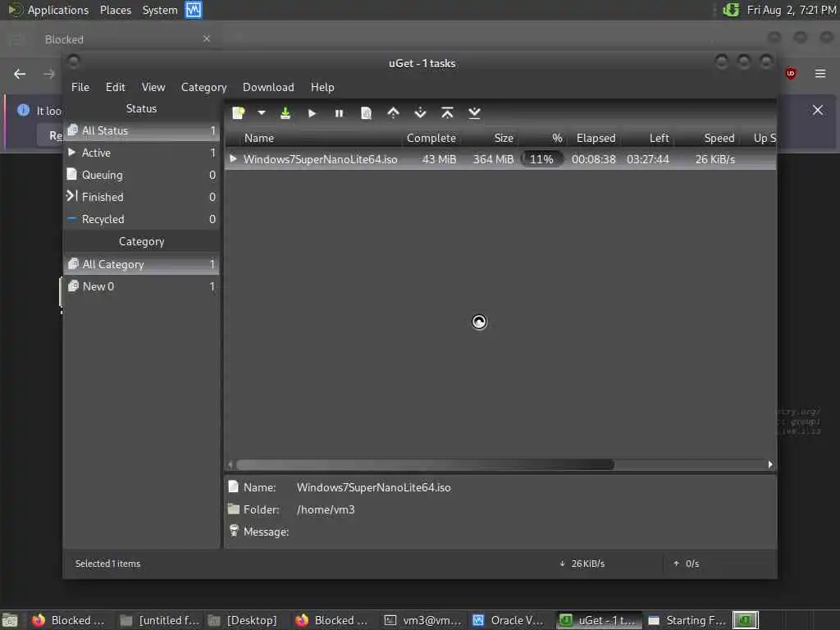Move download to top icon

(447, 113)
